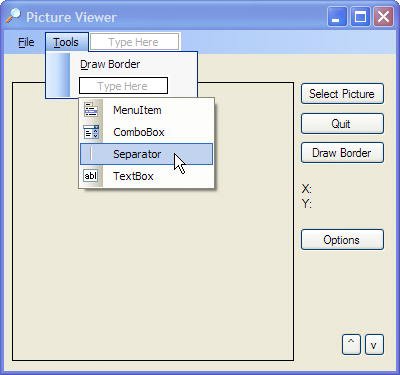Click the Select Picture button
The image size is (400, 375).
click(x=342, y=94)
